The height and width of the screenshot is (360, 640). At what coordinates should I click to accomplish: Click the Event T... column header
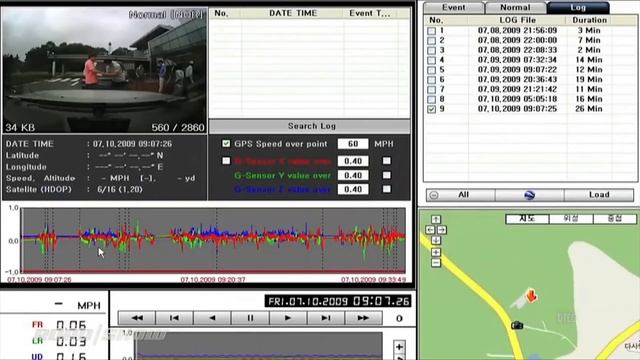click(369, 13)
